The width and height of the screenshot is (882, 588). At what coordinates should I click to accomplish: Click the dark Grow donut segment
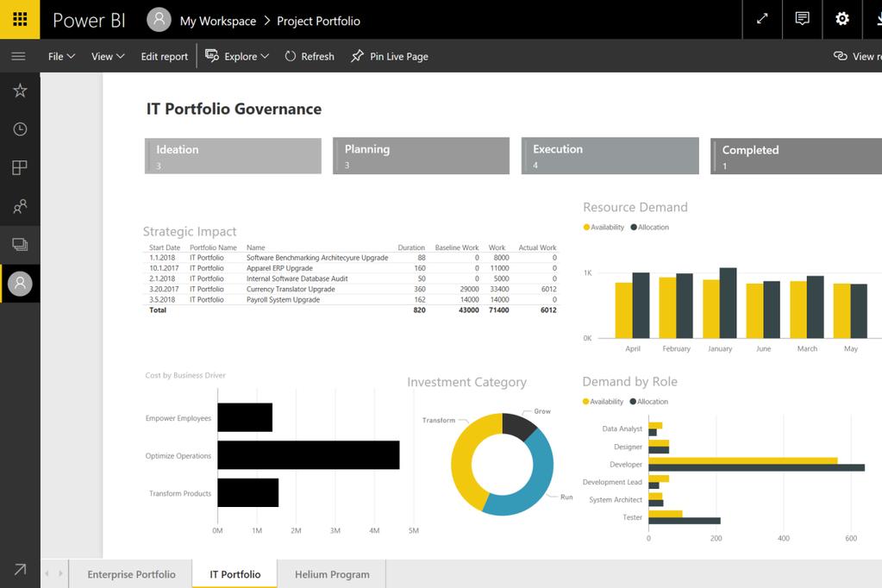519,424
